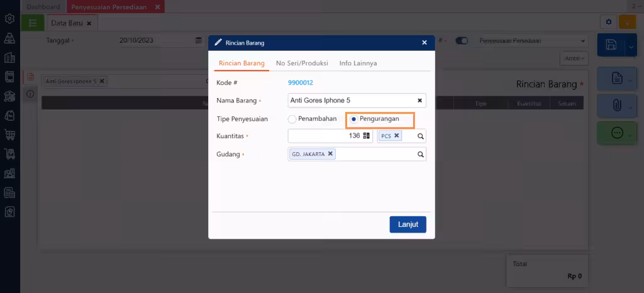The height and width of the screenshot is (293, 644).
Task: Click the green list view button
Action: tap(33, 23)
